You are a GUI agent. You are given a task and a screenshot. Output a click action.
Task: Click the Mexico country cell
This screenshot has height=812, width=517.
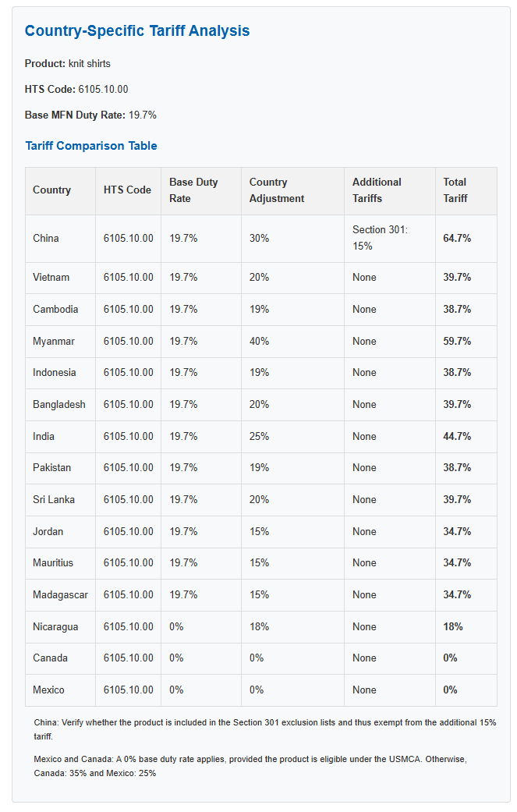(x=61, y=690)
